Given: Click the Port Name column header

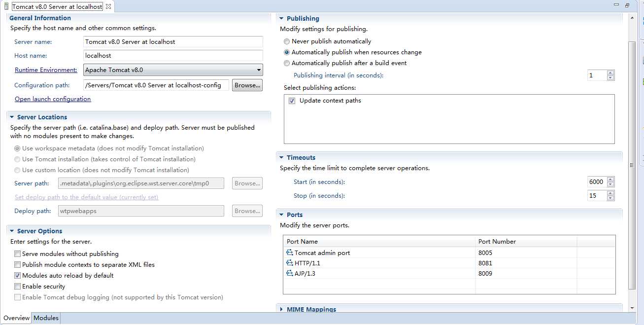Looking at the screenshot, I should (x=379, y=242).
